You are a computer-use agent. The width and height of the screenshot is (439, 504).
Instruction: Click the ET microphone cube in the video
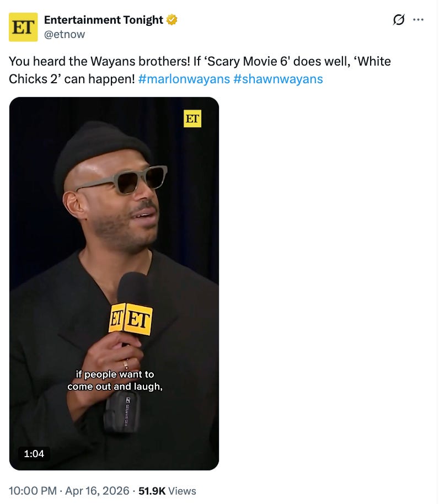pyautogui.click(x=131, y=319)
